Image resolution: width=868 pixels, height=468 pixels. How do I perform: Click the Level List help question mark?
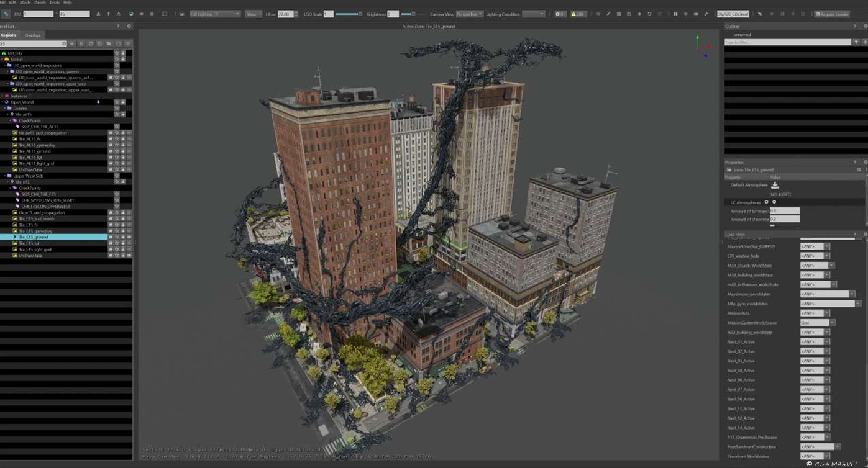click(118, 26)
